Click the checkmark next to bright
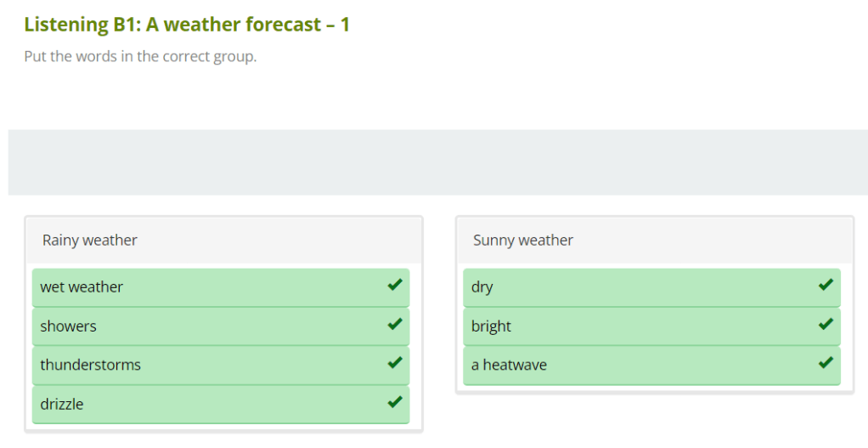This screenshot has width=868, height=448. pos(825,324)
